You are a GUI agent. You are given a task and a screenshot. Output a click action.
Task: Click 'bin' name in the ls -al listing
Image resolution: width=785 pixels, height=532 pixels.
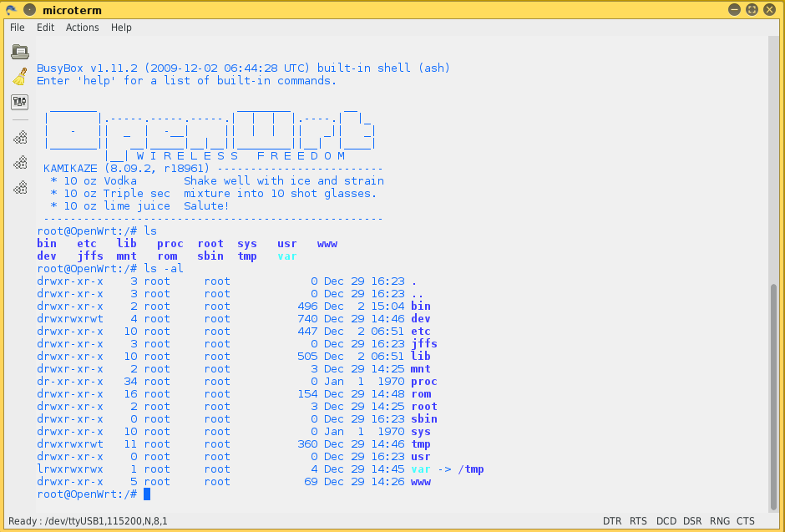tap(421, 307)
